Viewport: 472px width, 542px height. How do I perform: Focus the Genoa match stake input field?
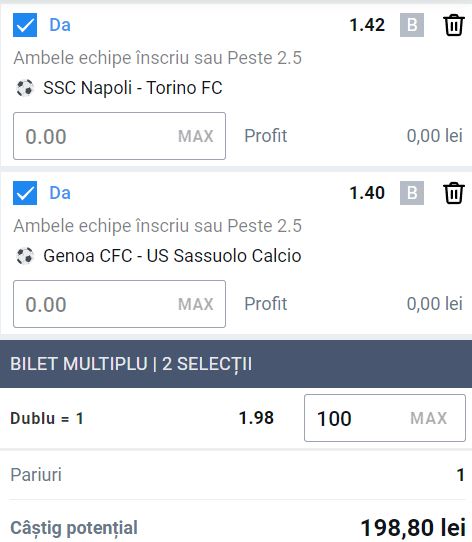tap(119, 304)
